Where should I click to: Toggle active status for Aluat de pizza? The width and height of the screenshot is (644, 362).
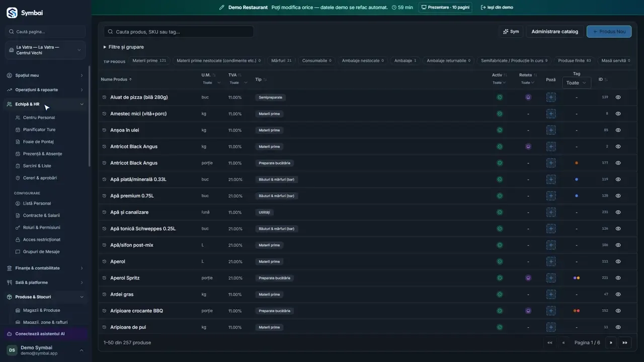click(x=500, y=97)
